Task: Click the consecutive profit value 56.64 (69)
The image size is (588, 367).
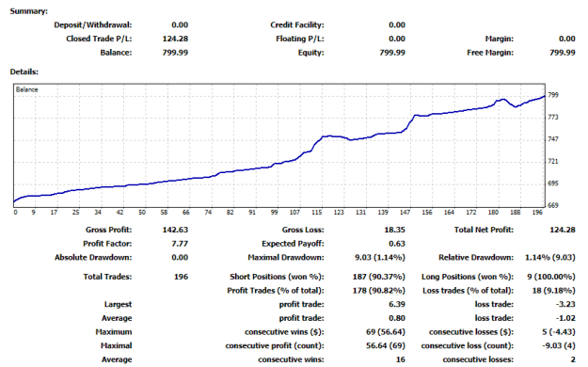Action: 386,345
